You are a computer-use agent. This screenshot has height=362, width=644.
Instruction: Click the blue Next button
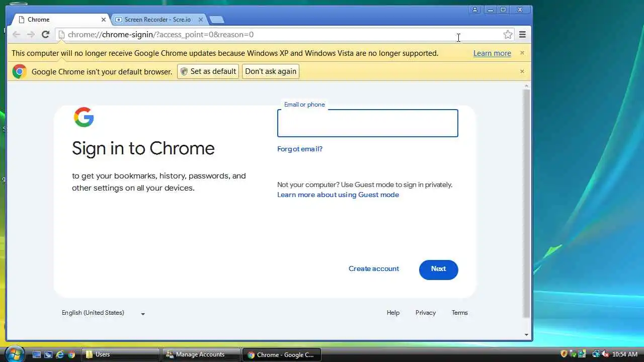(x=438, y=269)
